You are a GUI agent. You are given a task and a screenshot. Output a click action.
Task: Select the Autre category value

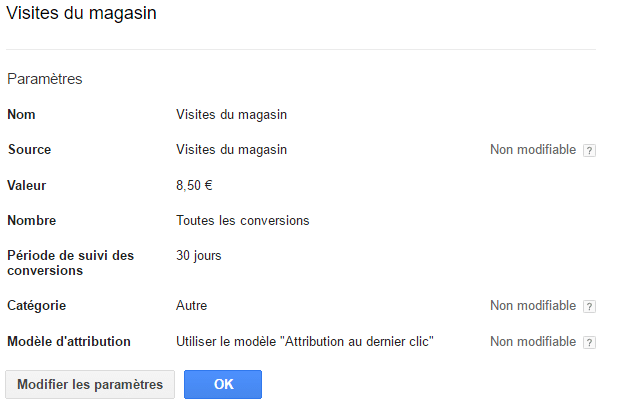pyautogui.click(x=192, y=305)
